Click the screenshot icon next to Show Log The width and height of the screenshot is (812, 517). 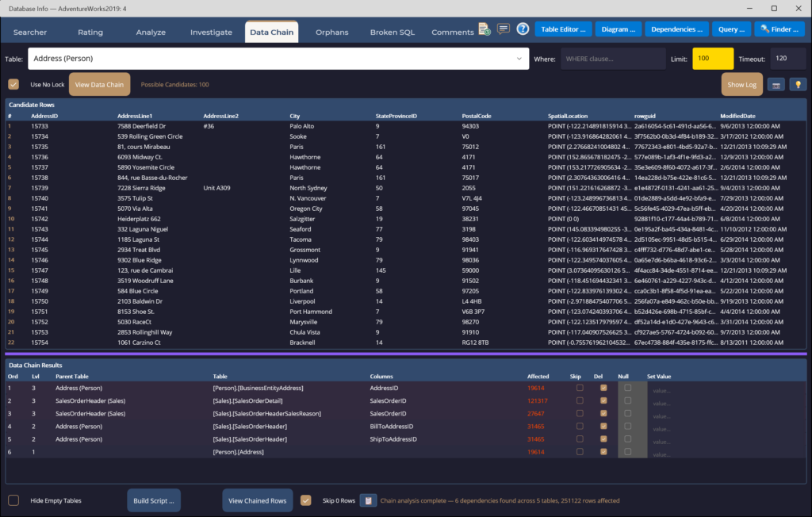(776, 85)
